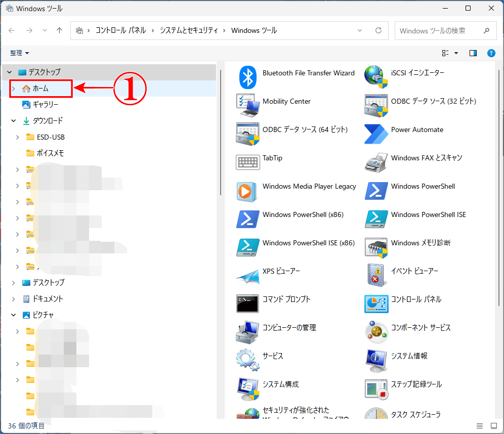The height and width of the screenshot is (434, 504).
Task: Click the navigation pane scrollbar
Action: click(221, 133)
